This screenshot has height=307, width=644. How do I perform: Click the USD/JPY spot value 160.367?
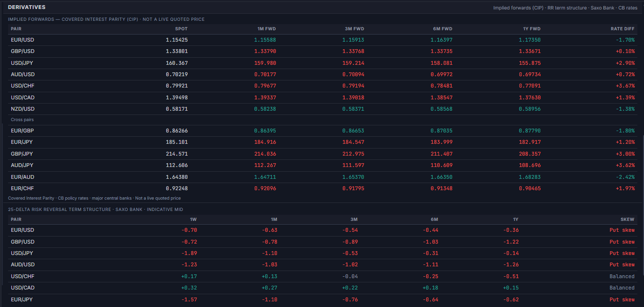coord(177,63)
